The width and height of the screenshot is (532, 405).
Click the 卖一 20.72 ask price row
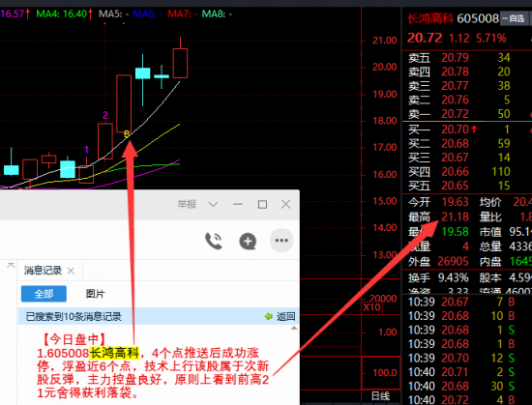tap(466, 114)
